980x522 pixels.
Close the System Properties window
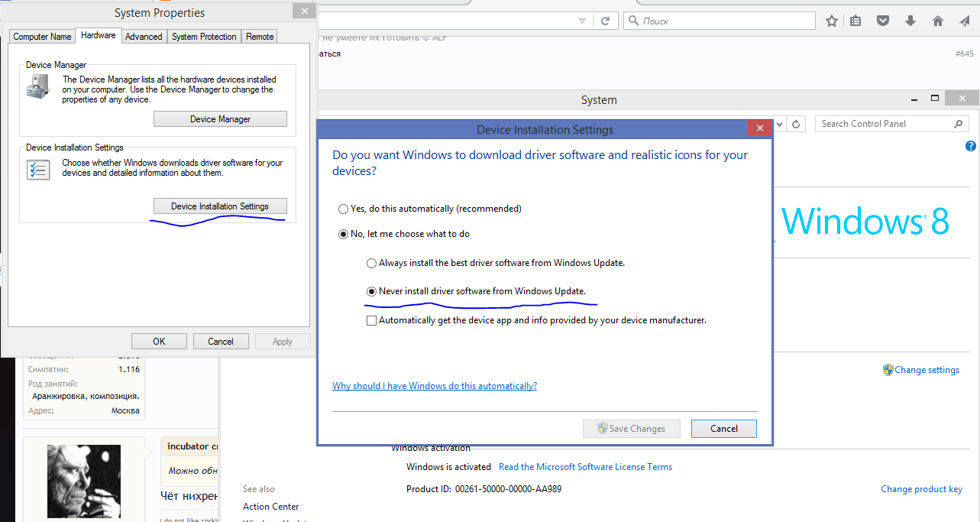[x=305, y=11]
